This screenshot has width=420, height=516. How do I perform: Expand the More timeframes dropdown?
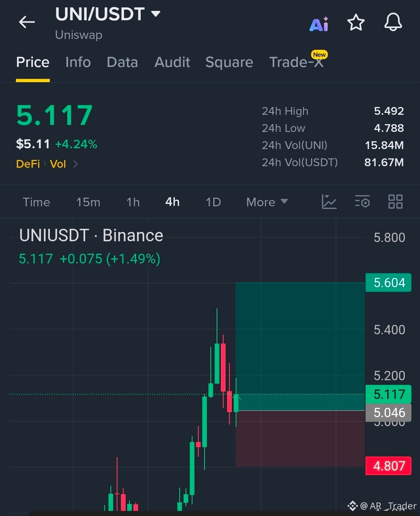pyautogui.click(x=267, y=202)
